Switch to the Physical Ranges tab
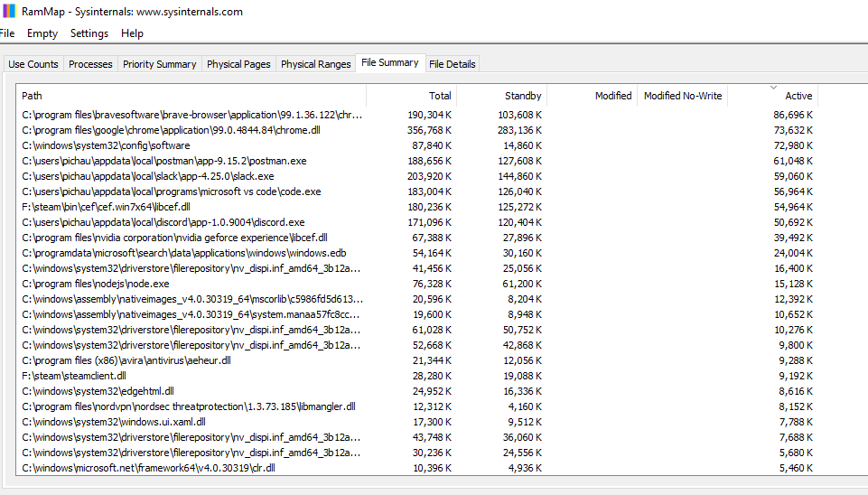Viewport: 868px width, 495px height. pos(315,64)
